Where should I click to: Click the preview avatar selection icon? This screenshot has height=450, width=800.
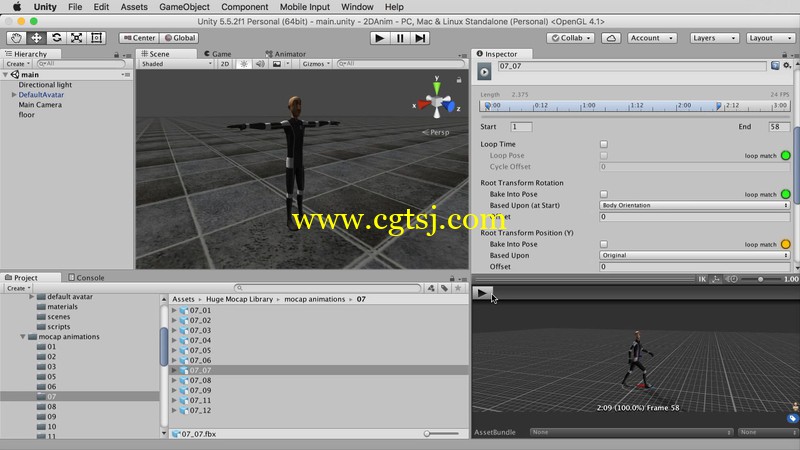[x=795, y=407]
